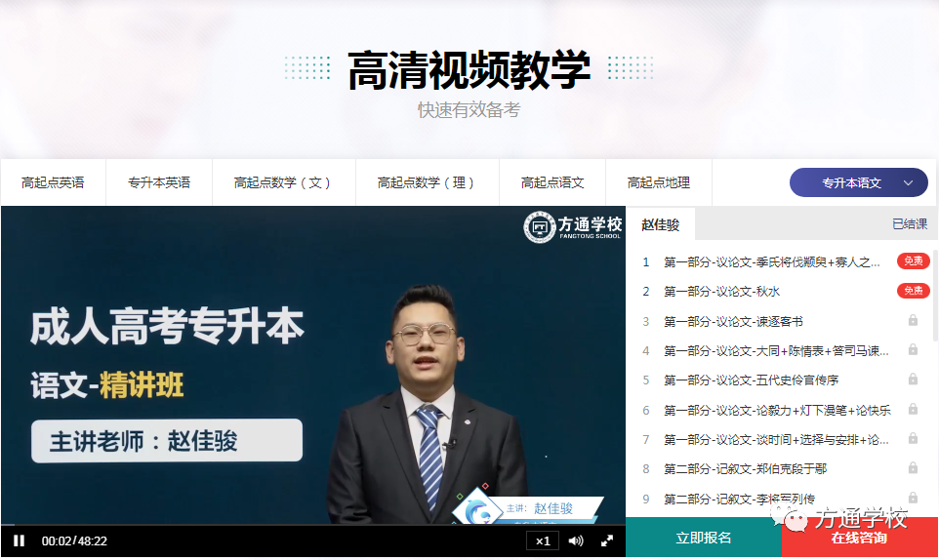Screen dimensions: 939x560
Task: Select the 专升本英语 tab
Action: click(x=159, y=182)
